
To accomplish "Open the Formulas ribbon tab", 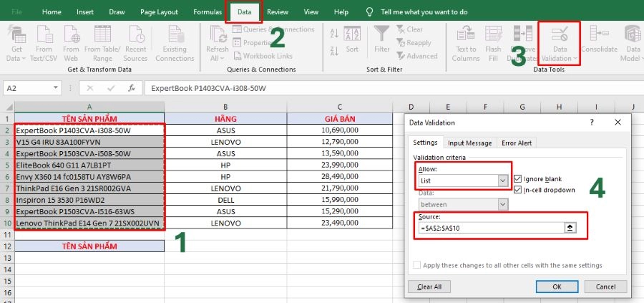I will pos(208,12).
